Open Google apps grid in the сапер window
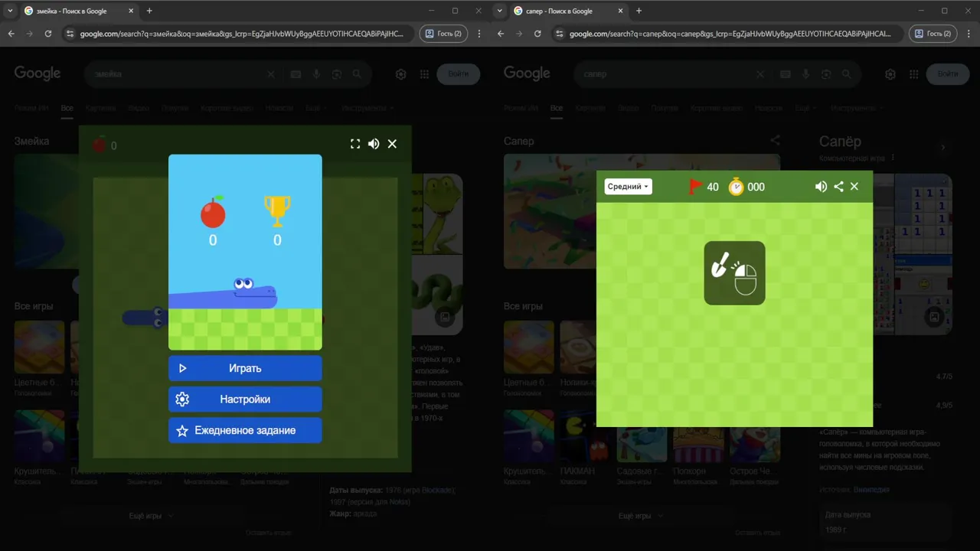This screenshot has width=980, height=551. [x=913, y=74]
